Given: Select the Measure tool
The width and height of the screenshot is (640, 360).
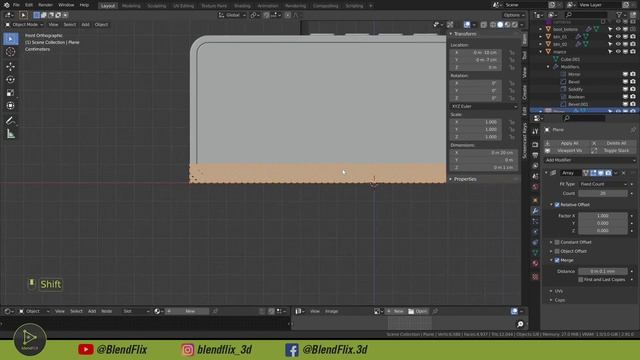Looking at the screenshot, I should (x=11, y=134).
